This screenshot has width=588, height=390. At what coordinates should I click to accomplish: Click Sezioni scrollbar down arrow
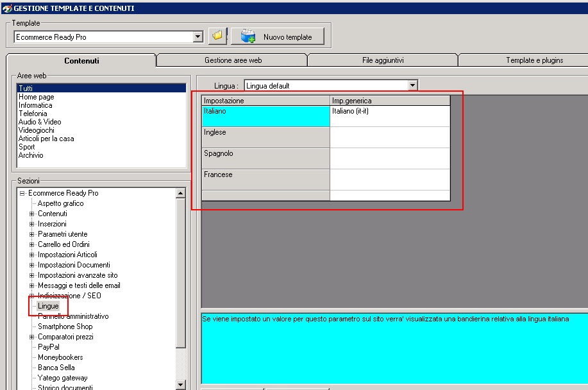[x=180, y=384]
